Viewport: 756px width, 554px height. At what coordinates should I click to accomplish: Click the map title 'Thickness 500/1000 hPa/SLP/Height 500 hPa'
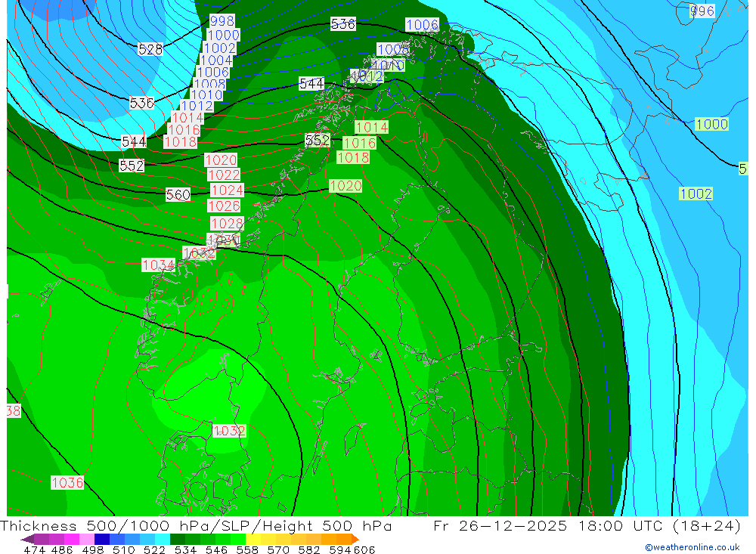tap(196, 525)
